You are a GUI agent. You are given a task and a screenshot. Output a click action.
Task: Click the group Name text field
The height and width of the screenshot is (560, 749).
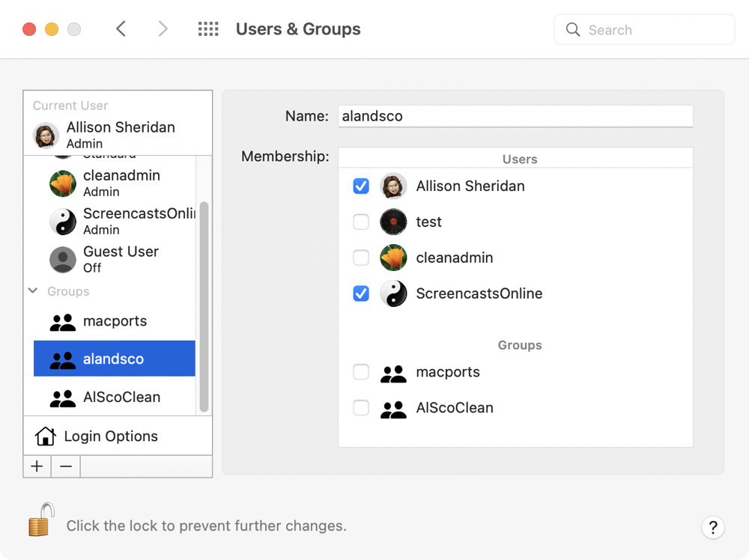pyautogui.click(x=515, y=116)
